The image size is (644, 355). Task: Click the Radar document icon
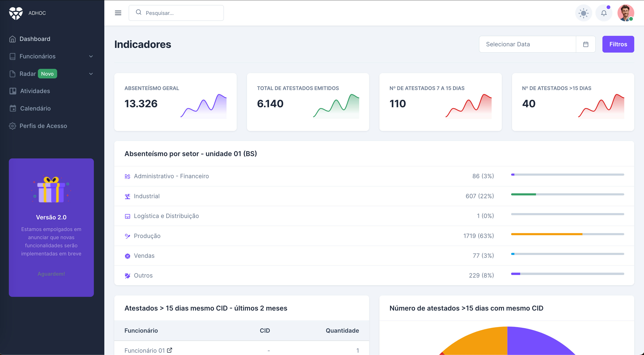13,74
